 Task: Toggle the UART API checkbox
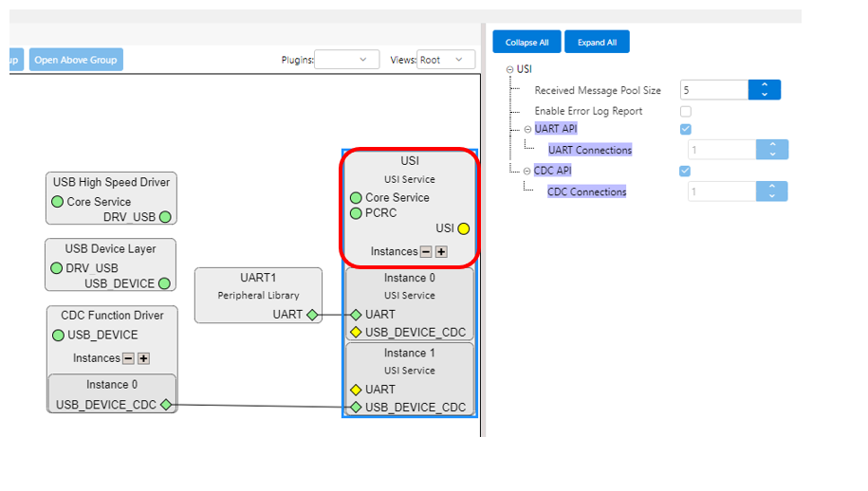[x=685, y=129]
